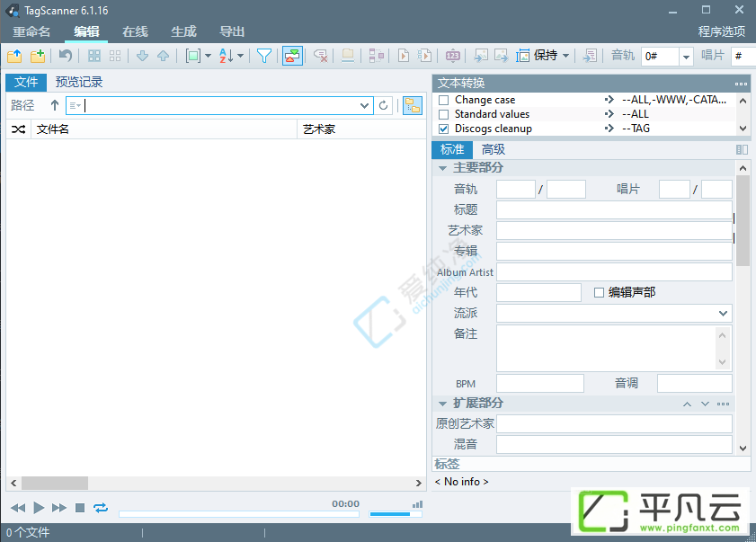Open the sort A-Z dropdown arrow
Viewport: 756px width, 542px height.
240,56
